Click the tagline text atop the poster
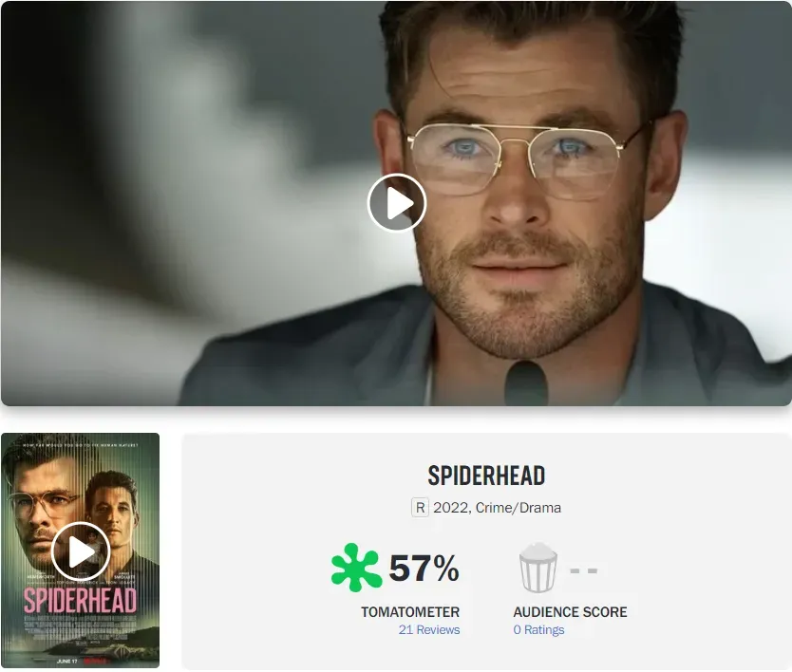The image size is (792, 672). [x=81, y=445]
